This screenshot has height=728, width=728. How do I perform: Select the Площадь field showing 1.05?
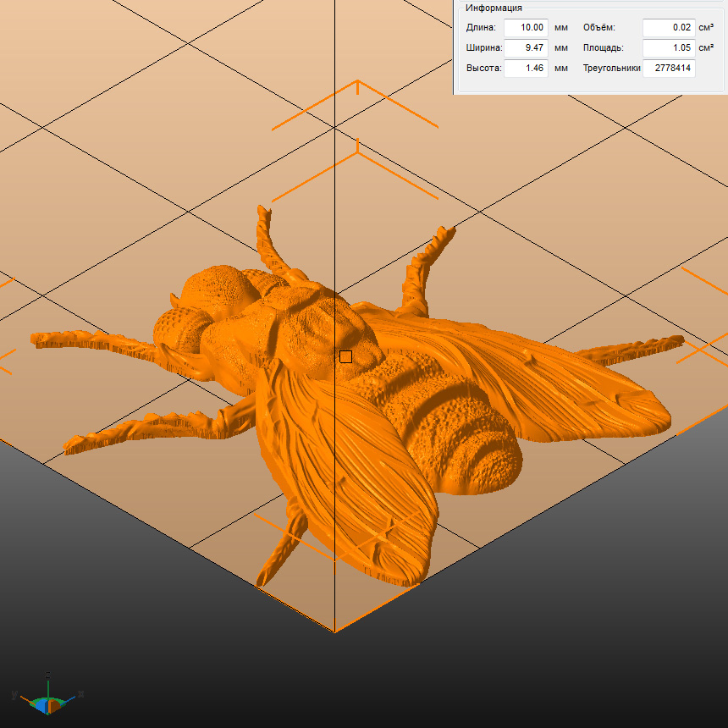(668, 48)
